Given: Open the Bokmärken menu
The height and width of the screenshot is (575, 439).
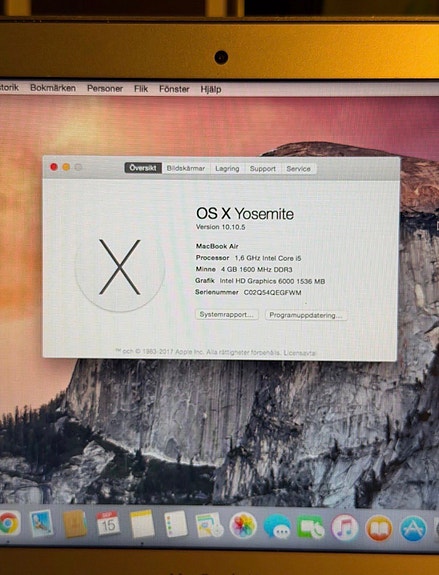Looking at the screenshot, I should (x=53, y=88).
